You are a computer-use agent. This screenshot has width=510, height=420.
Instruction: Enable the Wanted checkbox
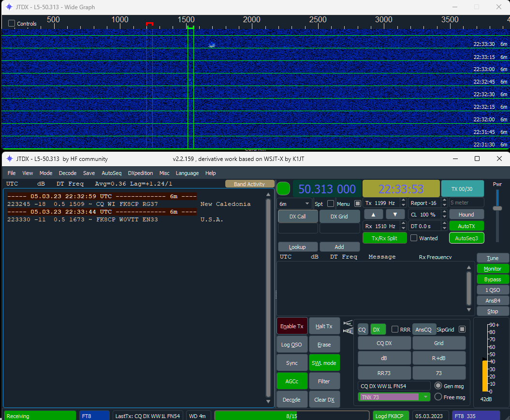click(414, 238)
